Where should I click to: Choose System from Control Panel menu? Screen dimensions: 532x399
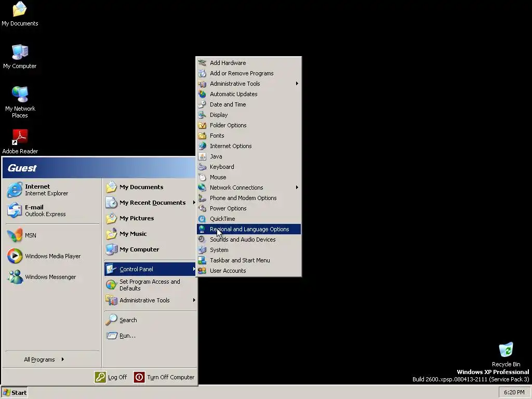point(249,250)
